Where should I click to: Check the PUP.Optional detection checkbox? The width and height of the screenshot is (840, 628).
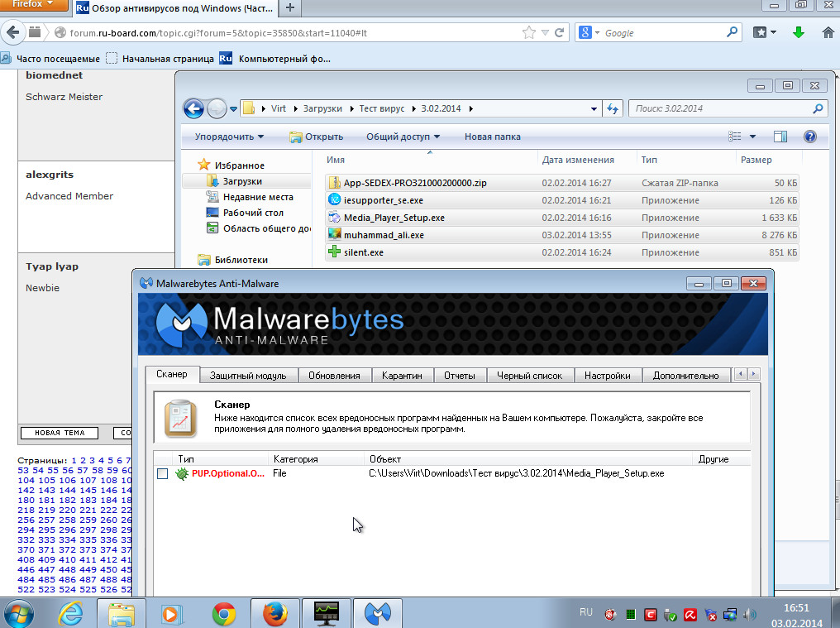(x=163, y=474)
